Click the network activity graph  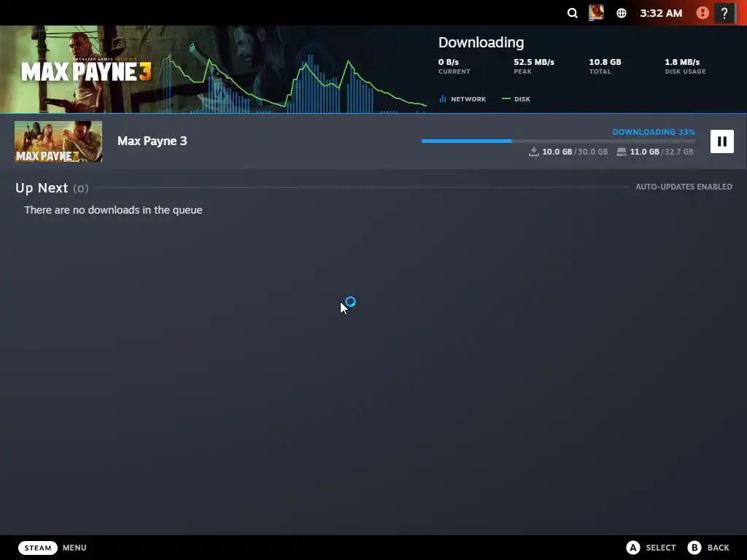click(x=295, y=83)
